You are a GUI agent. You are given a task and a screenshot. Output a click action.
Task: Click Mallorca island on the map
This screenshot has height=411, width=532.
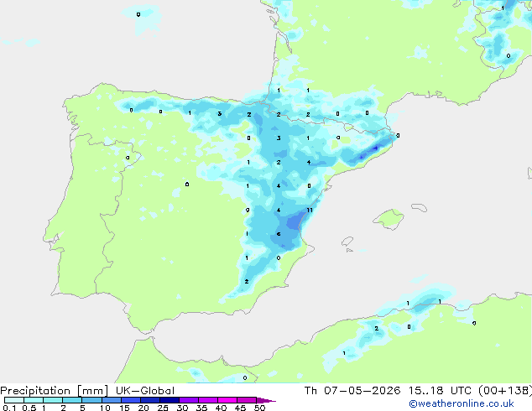click(x=389, y=219)
